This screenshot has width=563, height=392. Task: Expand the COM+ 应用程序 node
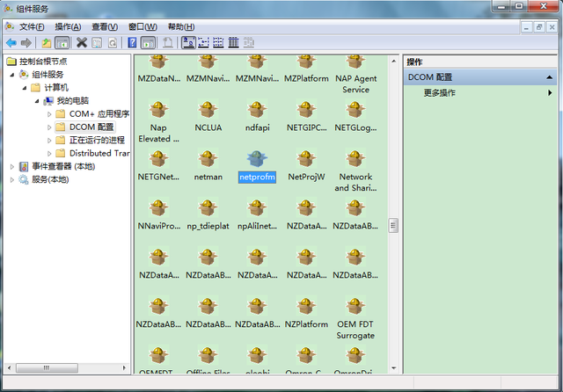[49, 114]
